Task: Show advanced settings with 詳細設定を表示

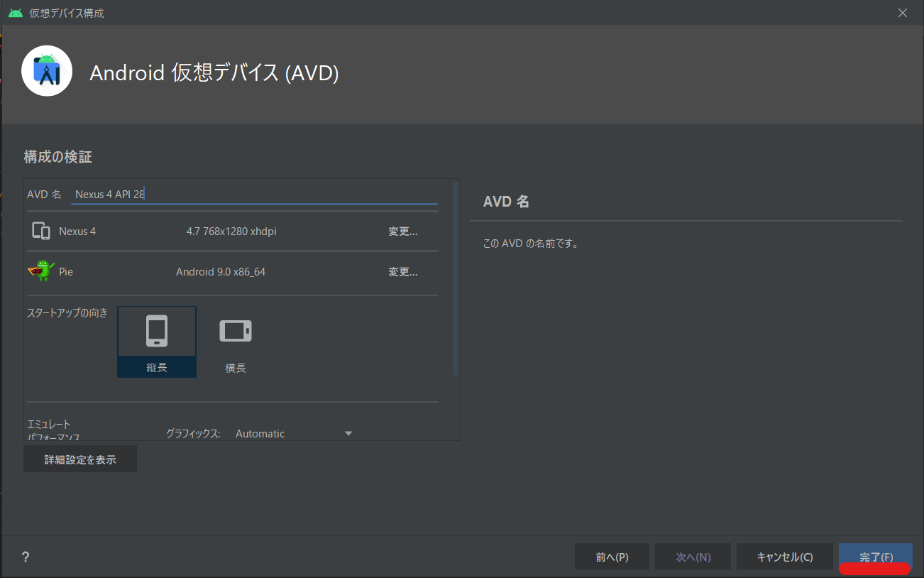Action: click(x=80, y=459)
